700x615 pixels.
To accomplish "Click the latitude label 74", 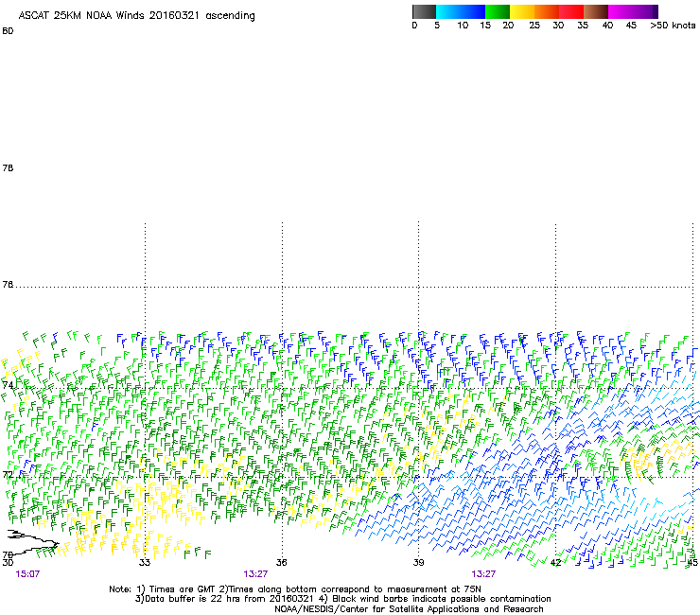I will click(8, 385).
